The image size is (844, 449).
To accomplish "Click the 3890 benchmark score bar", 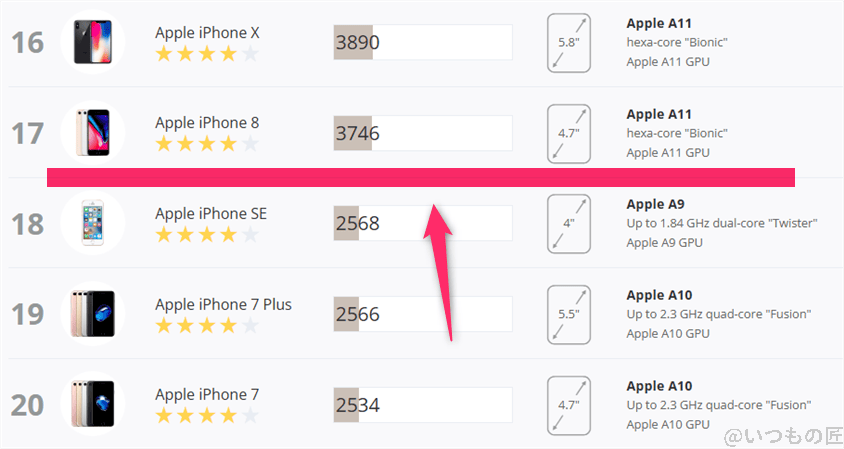I will coord(422,42).
